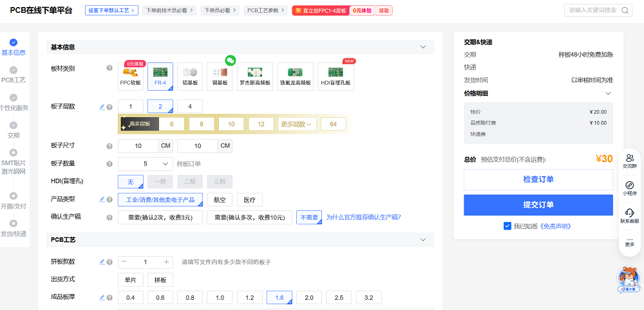Viewport: 644px width, 310px height.
Task: Jump to 个性化服务 sidebar step
Action: [x=14, y=102]
